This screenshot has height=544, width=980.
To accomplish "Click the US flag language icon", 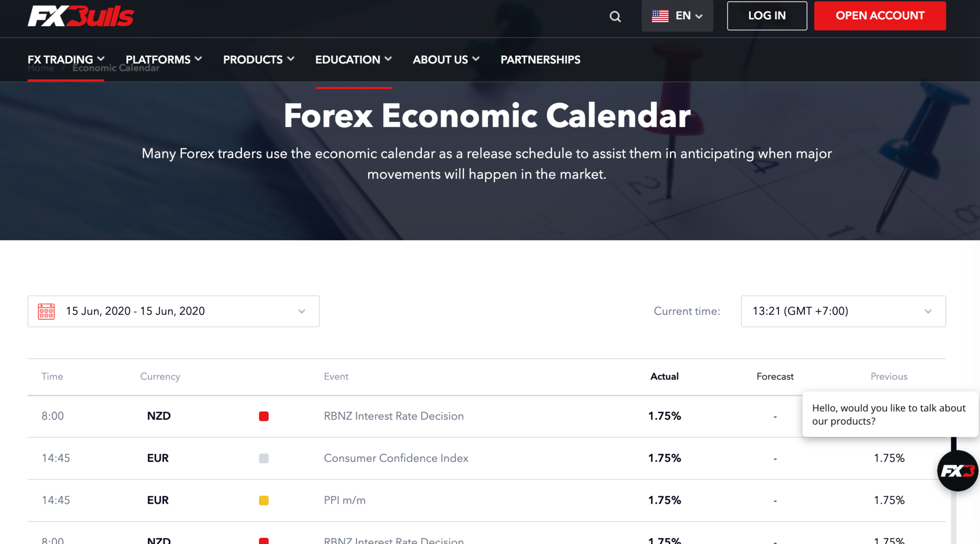I will (660, 16).
